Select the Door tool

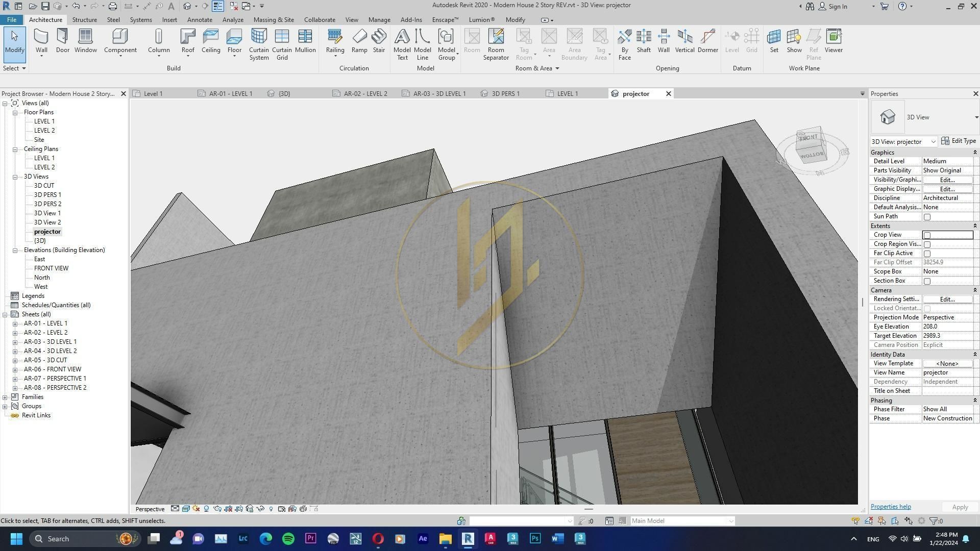click(63, 41)
